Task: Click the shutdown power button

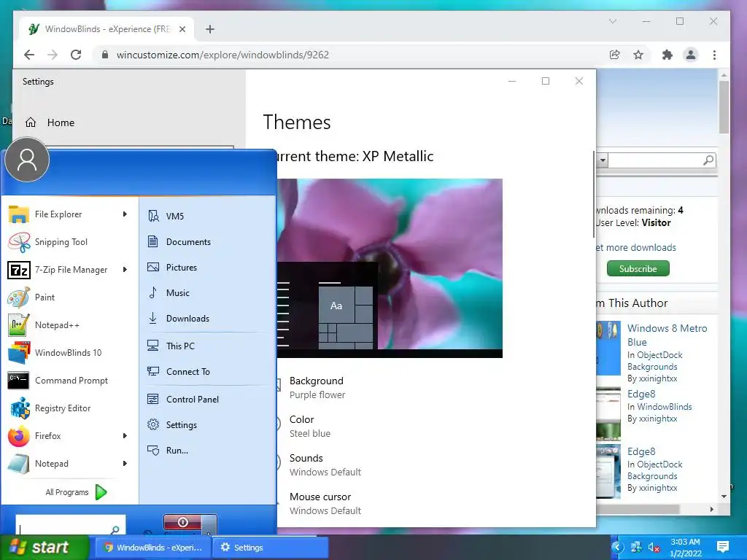Action: point(183,522)
